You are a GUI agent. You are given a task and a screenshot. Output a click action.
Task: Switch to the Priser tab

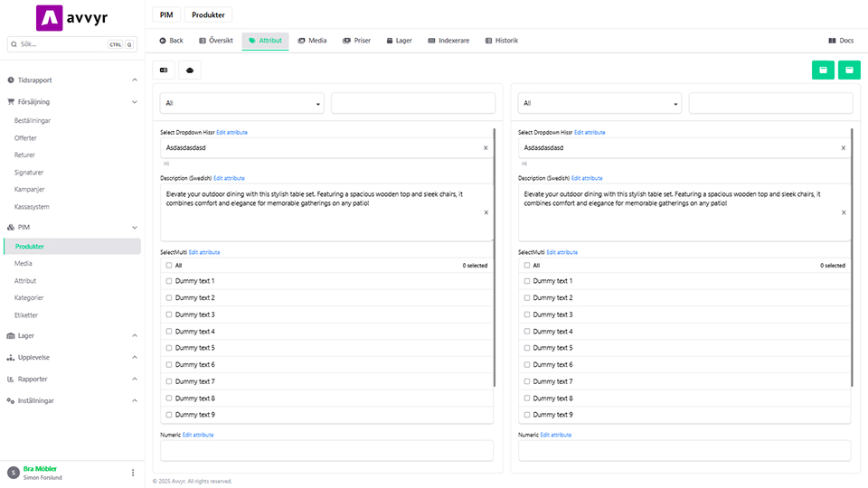356,41
